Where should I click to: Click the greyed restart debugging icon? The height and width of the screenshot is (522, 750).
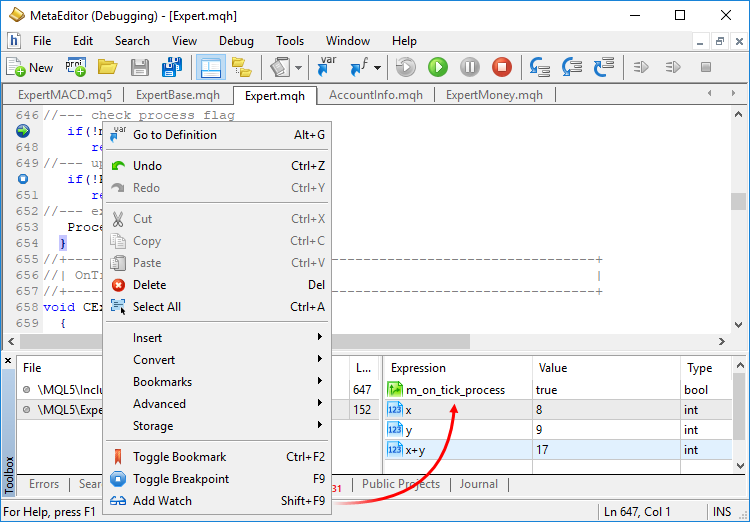[x=406, y=67]
